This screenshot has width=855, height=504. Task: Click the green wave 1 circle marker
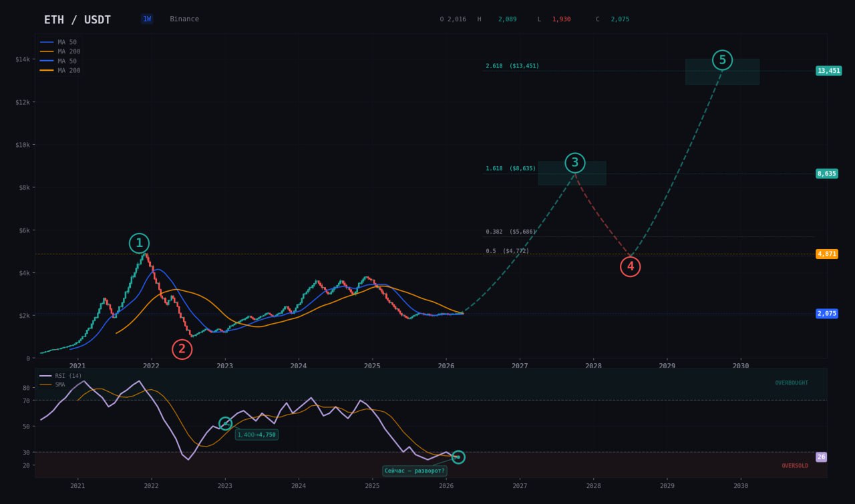(139, 243)
